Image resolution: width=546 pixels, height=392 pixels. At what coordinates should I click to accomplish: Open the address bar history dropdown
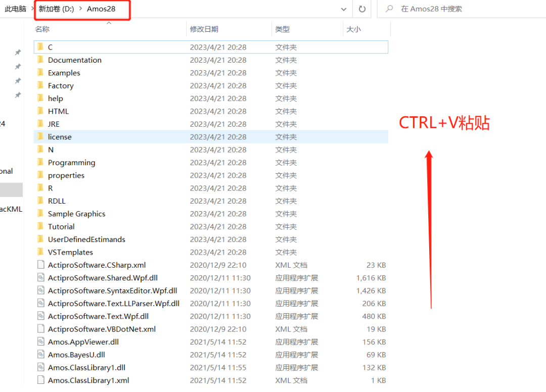(x=344, y=9)
